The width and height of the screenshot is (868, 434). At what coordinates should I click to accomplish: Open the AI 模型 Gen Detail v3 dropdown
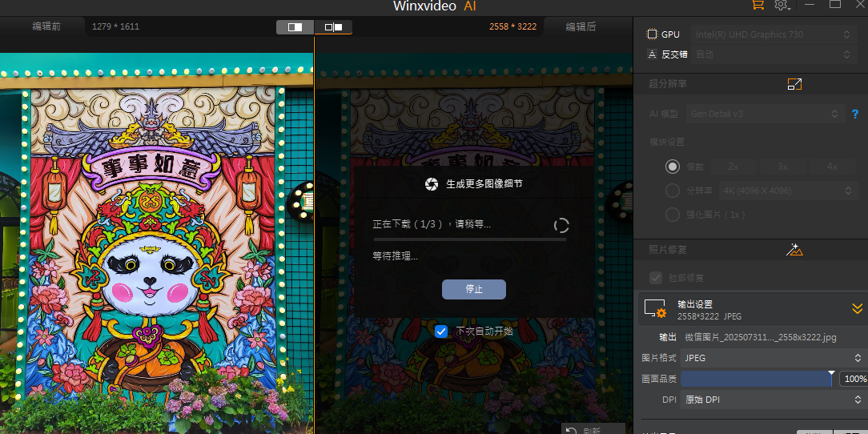[x=766, y=114]
